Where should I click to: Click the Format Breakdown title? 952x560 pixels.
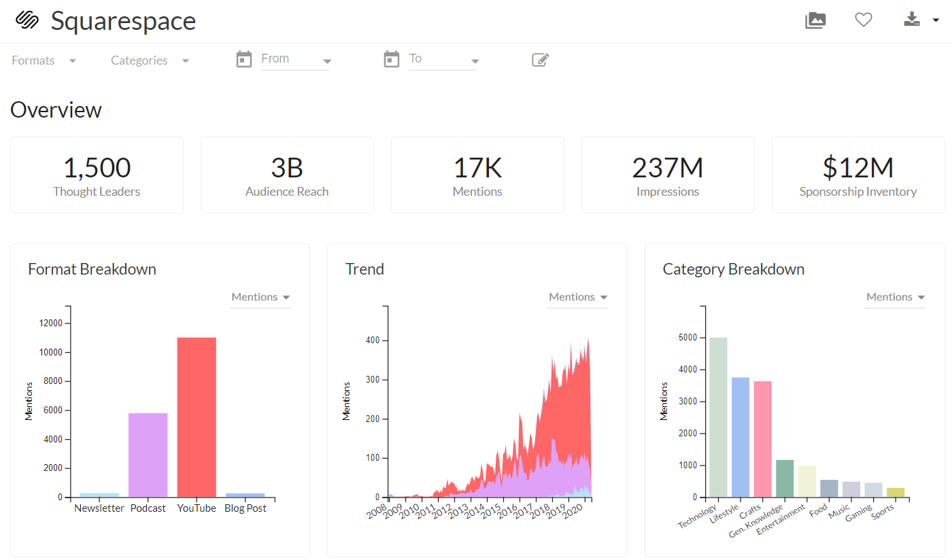[x=92, y=269]
